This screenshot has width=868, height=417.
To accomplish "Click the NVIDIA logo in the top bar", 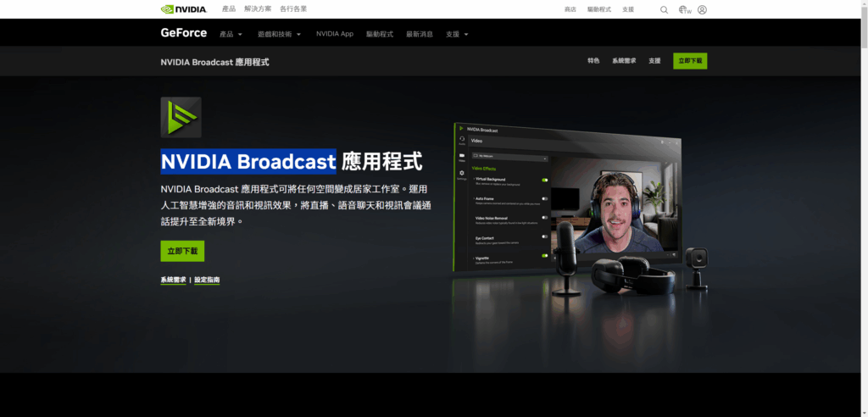I will [184, 9].
